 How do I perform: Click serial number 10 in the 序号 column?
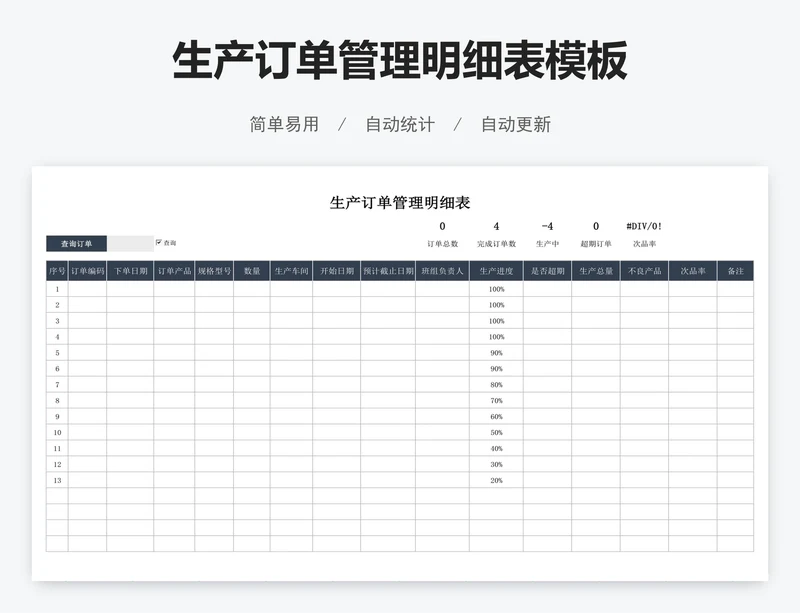pos(57,432)
